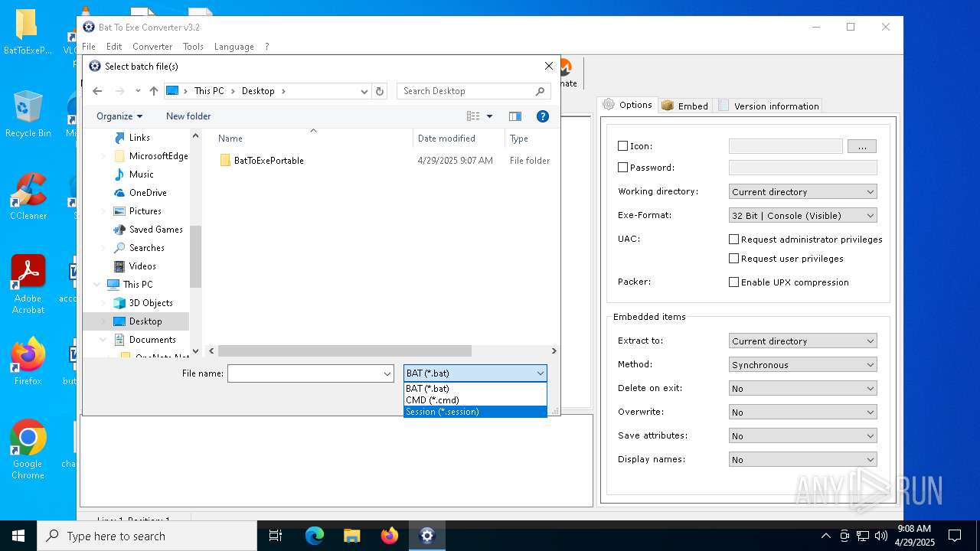
Task: Click Bat To Exe Converter taskbar icon
Action: coord(427,536)
